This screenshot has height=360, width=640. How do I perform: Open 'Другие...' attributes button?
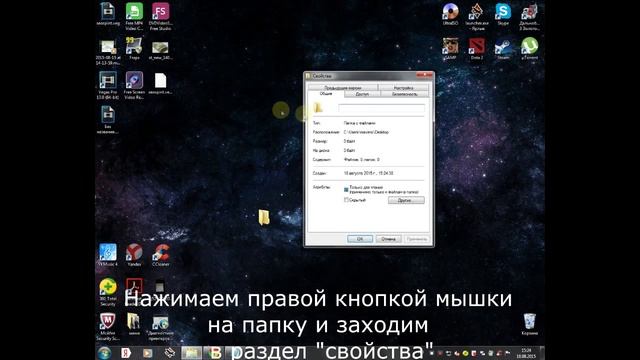point(406,200)
